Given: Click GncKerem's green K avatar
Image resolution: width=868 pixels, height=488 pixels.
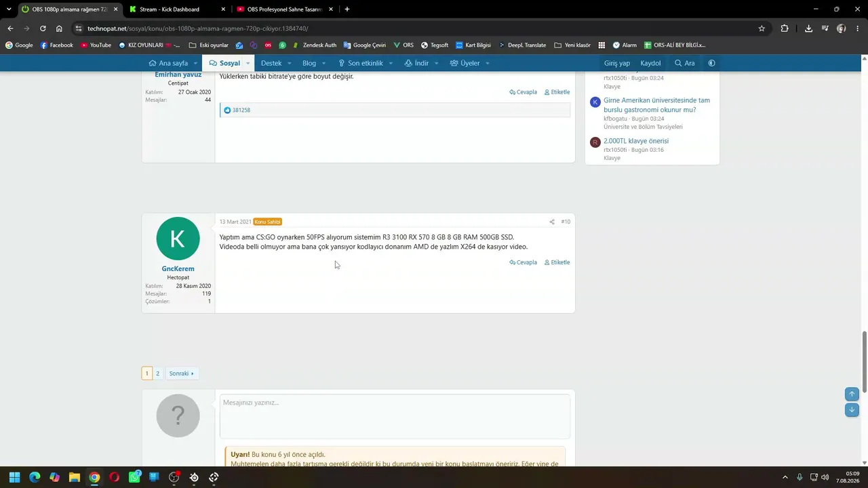Looking at the screenshot, I should (x=178, y=239).
